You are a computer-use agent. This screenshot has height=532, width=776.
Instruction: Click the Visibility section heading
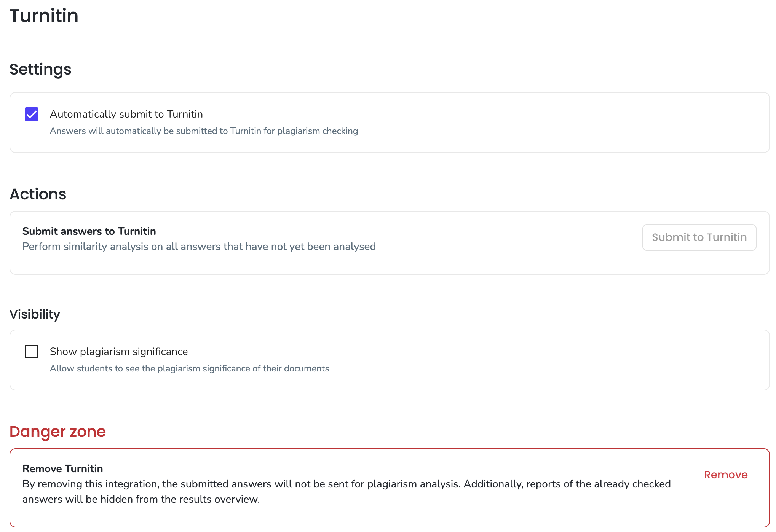coord(35,314)
